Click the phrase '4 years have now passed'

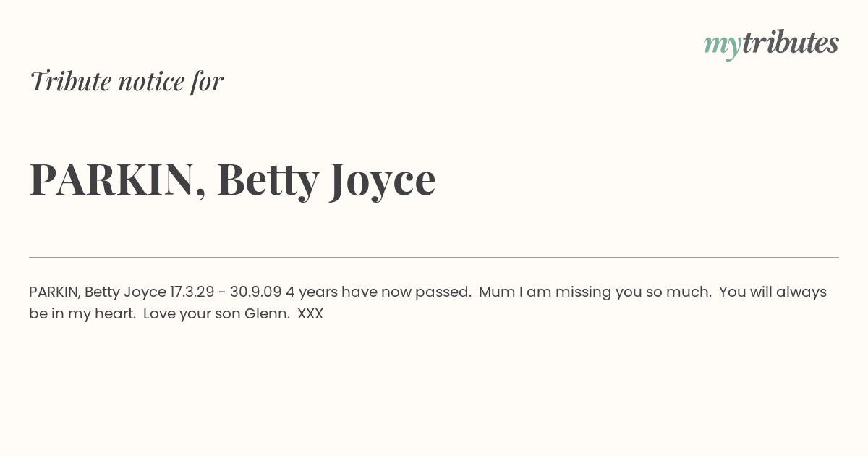(378, 292)
